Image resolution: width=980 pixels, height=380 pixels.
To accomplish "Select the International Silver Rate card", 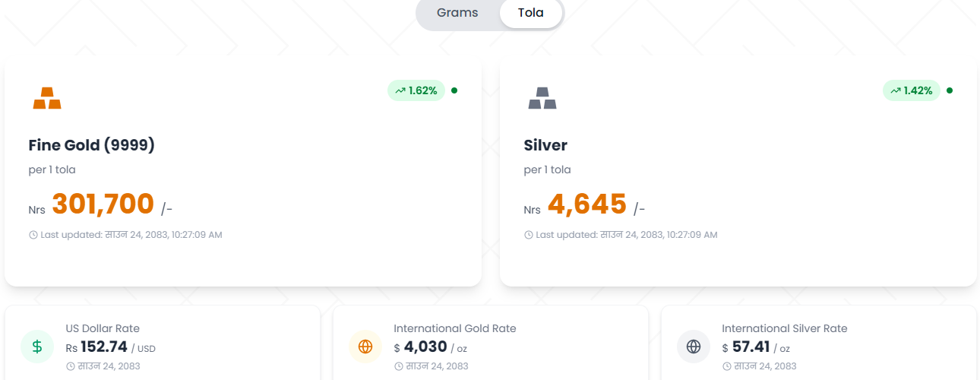I will [x=819, y=343].
